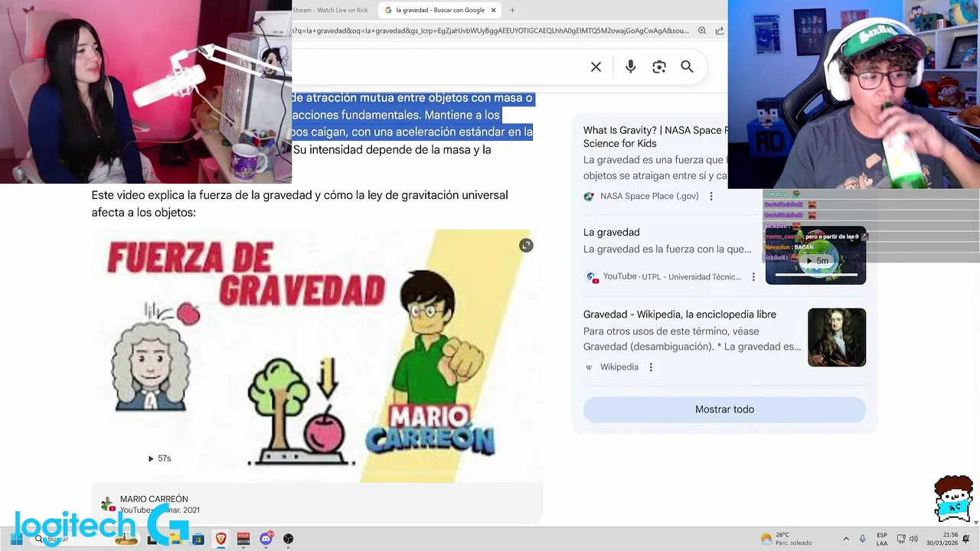Click the system tray microphone icon
Screen dimensions: 980x551
click(x=863, y=539)
